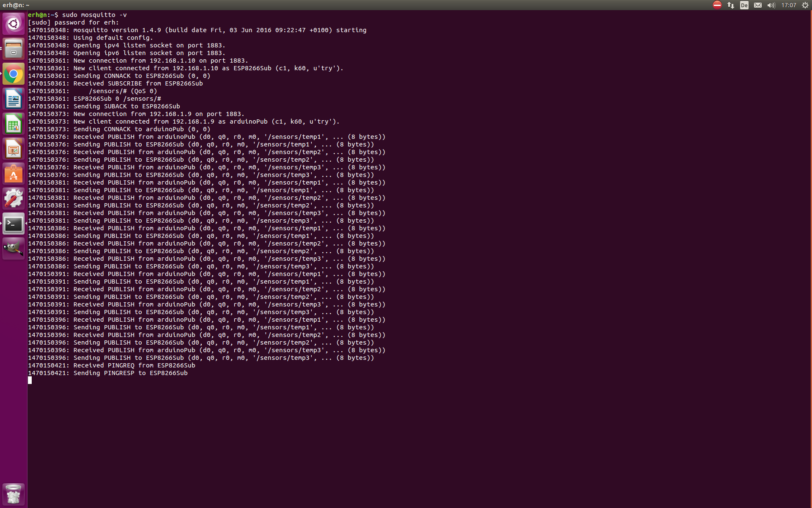Click 'New connection from 192.168.1.9' line
Screen dimensions: 812x508
coord(136,114)
